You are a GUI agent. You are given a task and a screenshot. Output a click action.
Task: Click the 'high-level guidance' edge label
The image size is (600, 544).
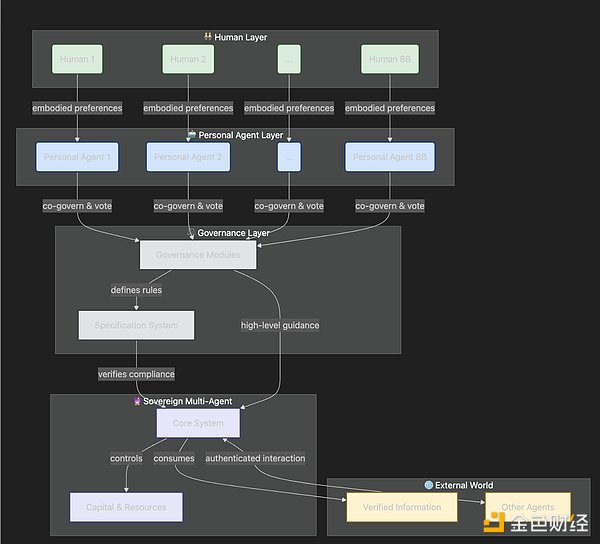coord(280,325)
